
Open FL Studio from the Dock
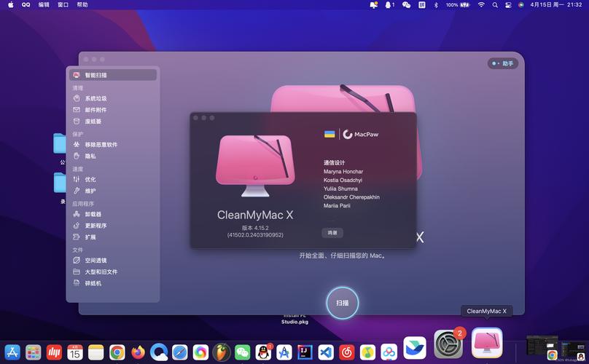click(222, 352)
